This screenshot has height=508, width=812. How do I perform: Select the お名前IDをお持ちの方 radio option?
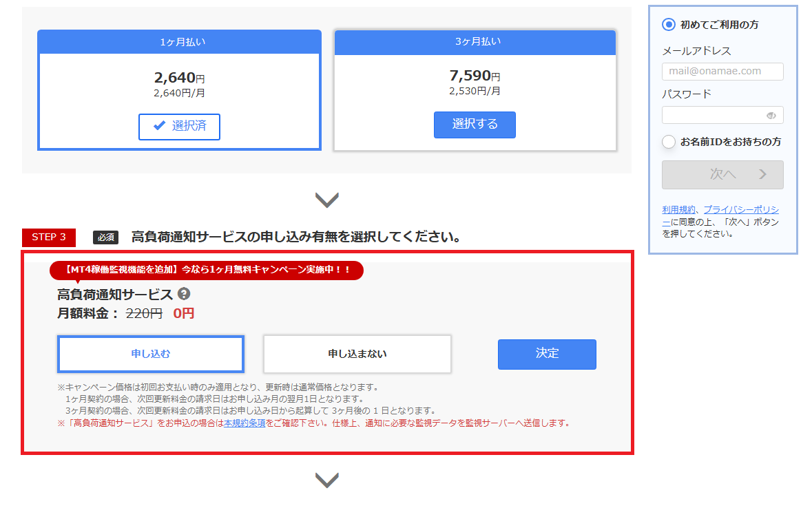click(668, 142)
